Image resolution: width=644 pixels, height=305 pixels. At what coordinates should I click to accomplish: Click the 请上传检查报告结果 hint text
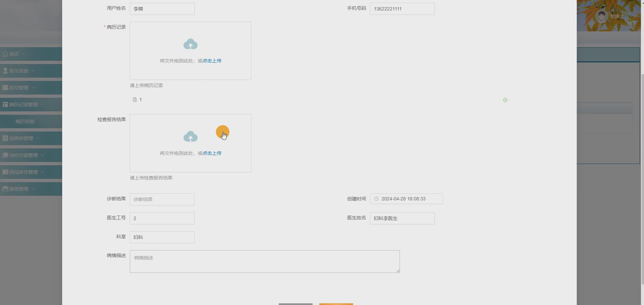[x=151, y=178]
